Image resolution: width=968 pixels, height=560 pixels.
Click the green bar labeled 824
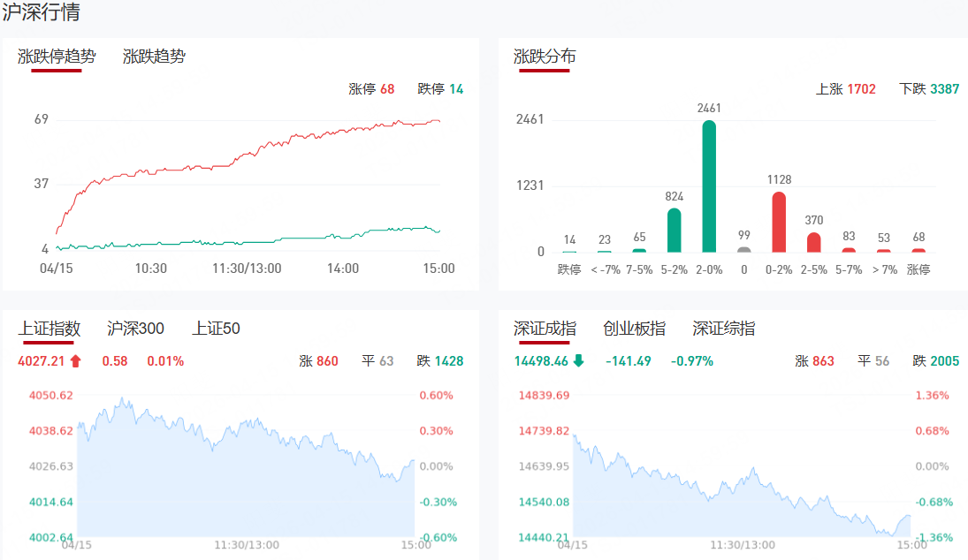tap(674, 230)
